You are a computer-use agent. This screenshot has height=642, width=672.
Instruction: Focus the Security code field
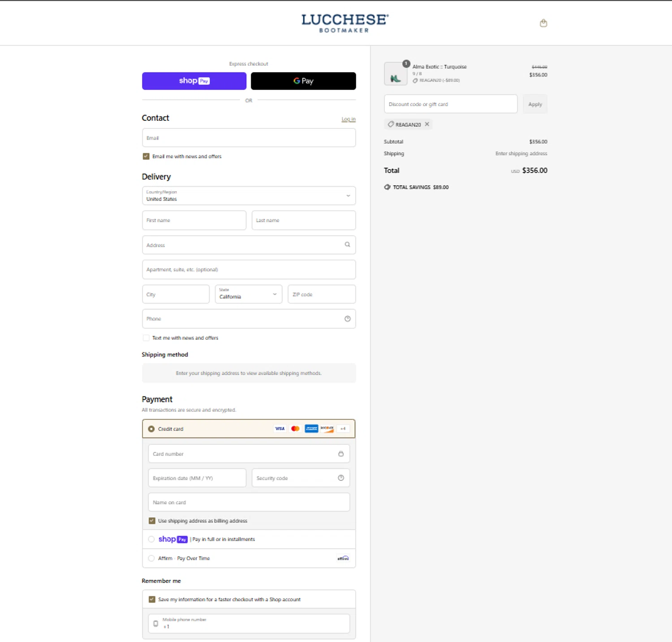tap(301, 478)
